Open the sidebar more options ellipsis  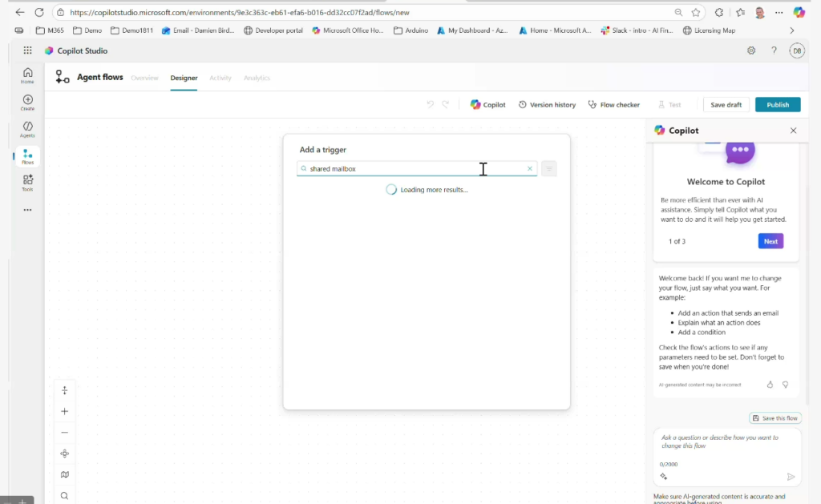(x=27, y=210)
